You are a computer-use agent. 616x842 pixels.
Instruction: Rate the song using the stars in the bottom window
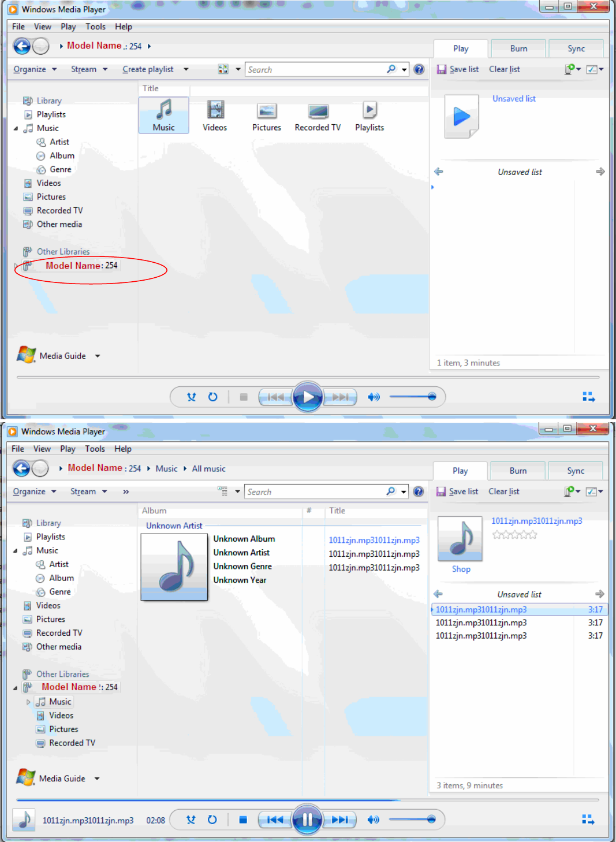pyautogui.click(x=514, y=535)
